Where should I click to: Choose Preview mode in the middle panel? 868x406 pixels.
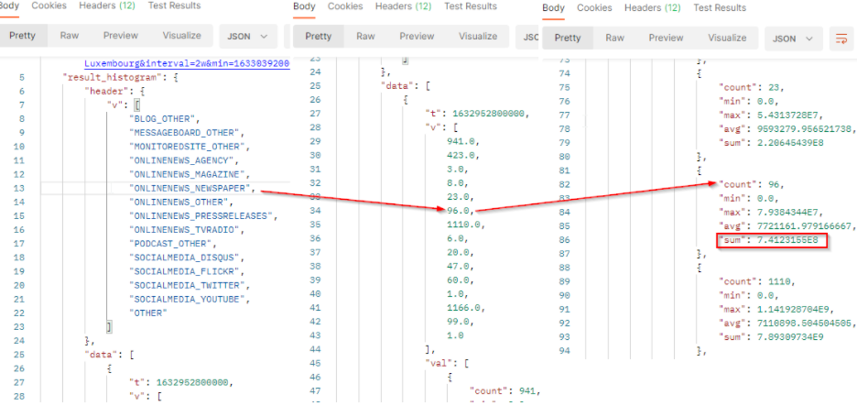pyautogui.click(x=417, y=36)
